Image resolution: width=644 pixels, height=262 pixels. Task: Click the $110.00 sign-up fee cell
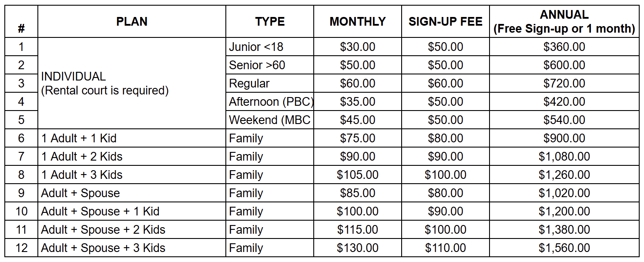(x=445, y=248)
